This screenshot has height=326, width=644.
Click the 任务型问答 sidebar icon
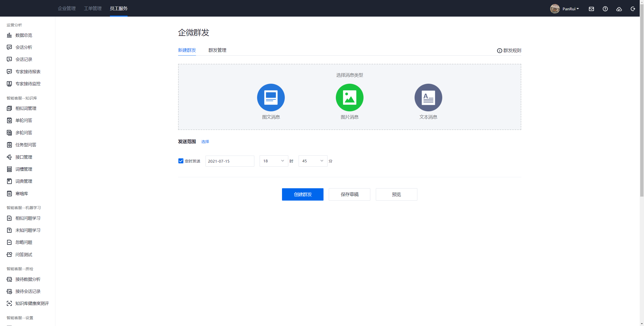pos(9,145)
